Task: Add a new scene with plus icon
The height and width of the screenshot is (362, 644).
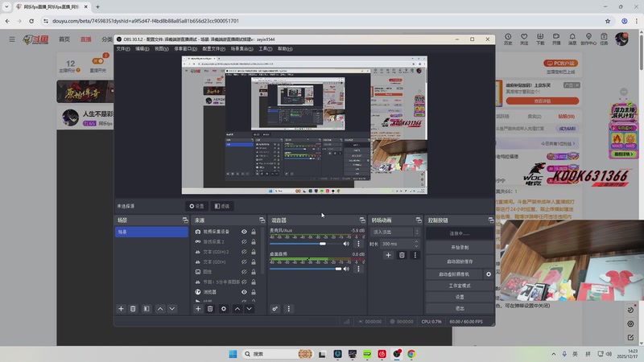Action: pyautogui.click(x=122, y=309)
